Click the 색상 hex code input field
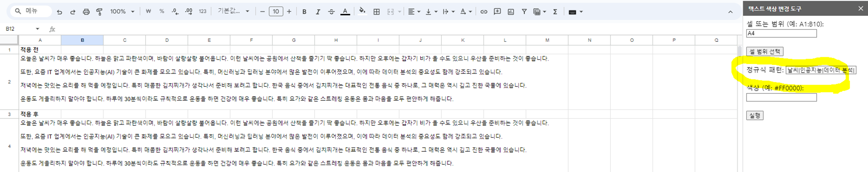Viewport: 868px width, 172px height. [781, 98]
